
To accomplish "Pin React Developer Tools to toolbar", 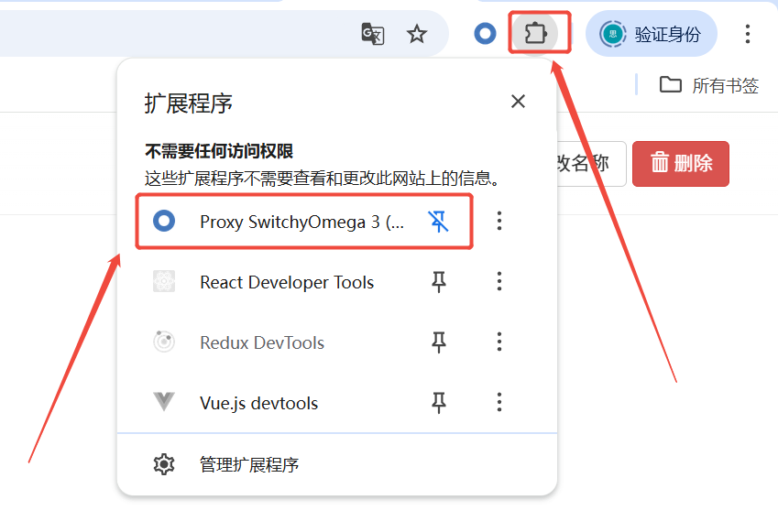I will (439, 282).
